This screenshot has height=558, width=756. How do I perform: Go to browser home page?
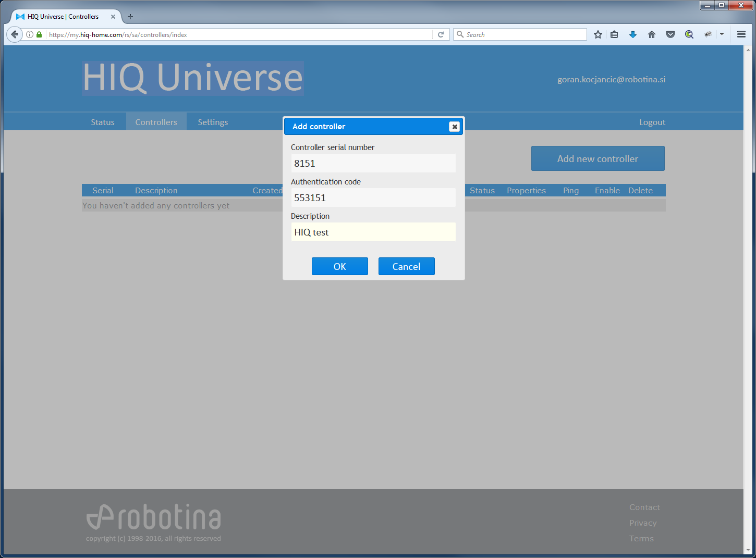tap(652, 34)
